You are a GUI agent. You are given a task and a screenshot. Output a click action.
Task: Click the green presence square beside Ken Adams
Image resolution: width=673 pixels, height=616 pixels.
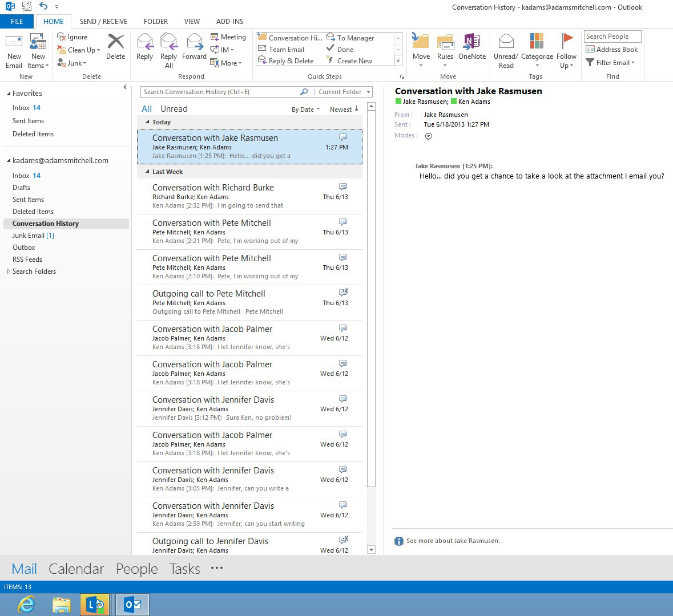tap(454, 101)
